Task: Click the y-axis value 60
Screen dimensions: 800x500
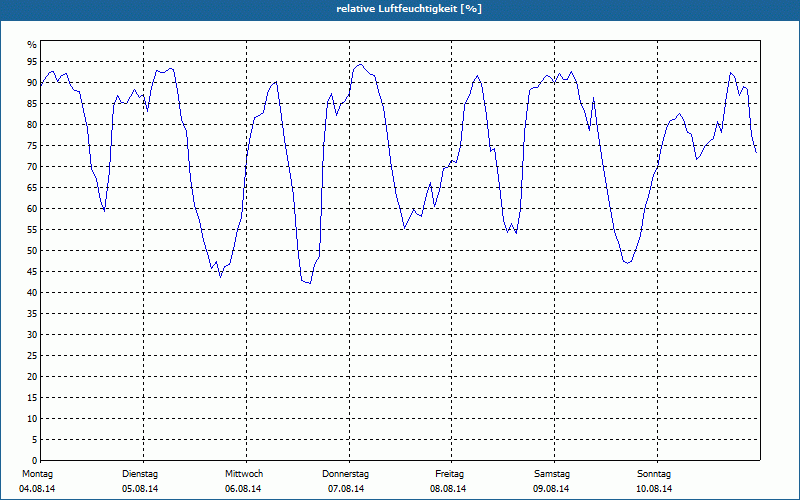Action: (x=32, y=209)
